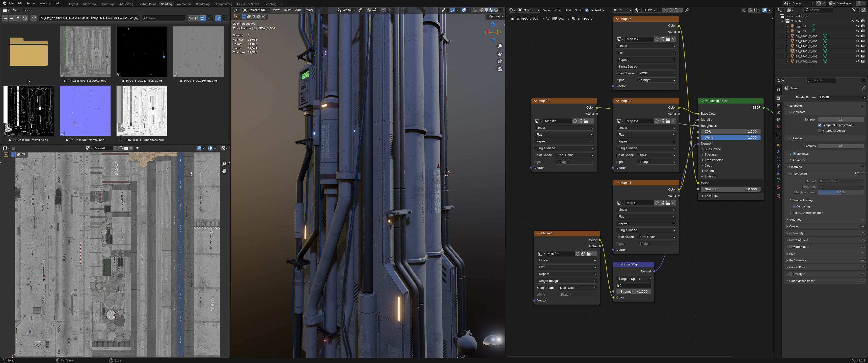The image size is (868, 363).
Task: Open the Modifiers wrench properties tab
Action: coord(778,152)
